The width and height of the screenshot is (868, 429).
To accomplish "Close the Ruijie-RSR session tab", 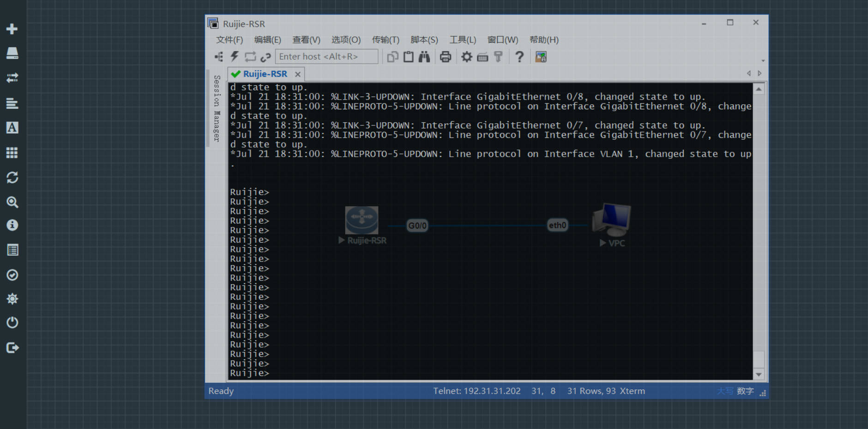I will (x=298, y=74).
